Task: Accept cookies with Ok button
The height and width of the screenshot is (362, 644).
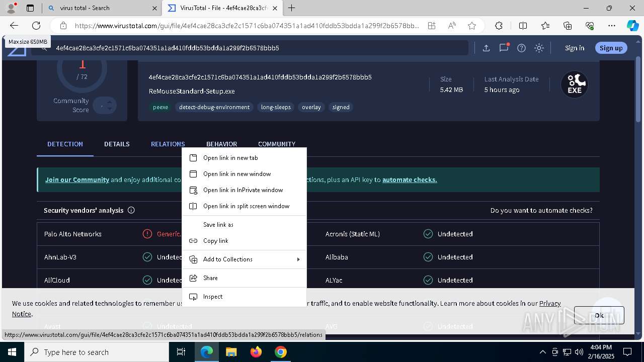Action: point(599,315)
